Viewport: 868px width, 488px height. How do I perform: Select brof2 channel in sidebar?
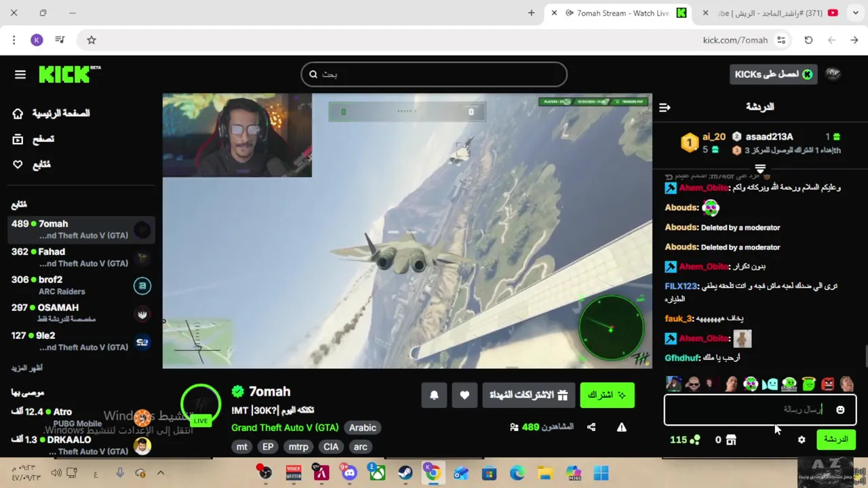[81, 285]
